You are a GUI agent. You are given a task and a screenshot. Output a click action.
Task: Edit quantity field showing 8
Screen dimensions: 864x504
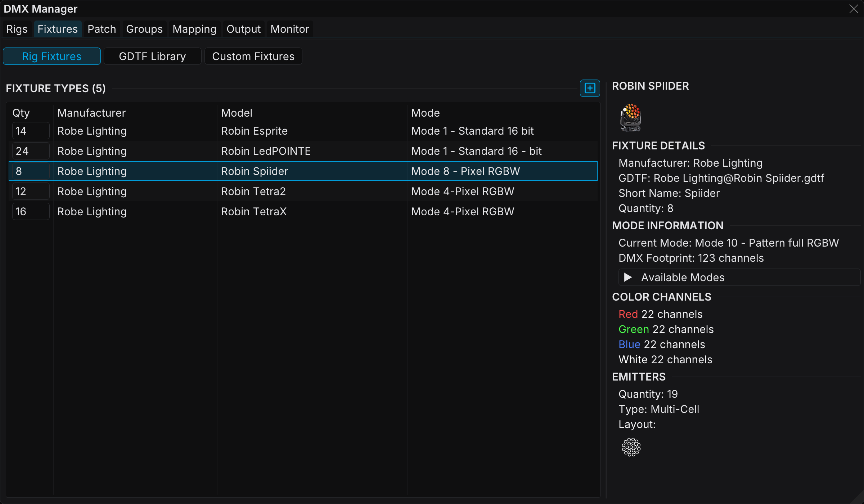pyautogui.click(x=31, y=171)
